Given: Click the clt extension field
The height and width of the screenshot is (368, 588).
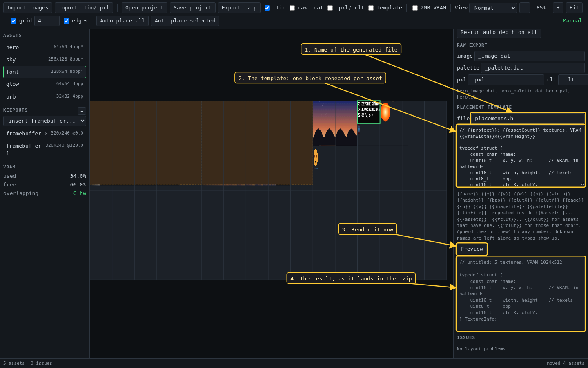Looking at the screenshot, I should [573, 80].
